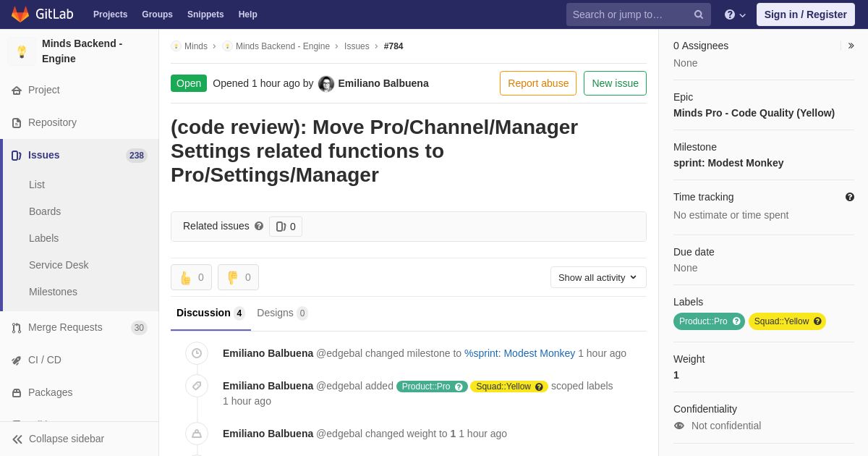Open the Projects top menu
868x456 pixels.
point(110,14)
